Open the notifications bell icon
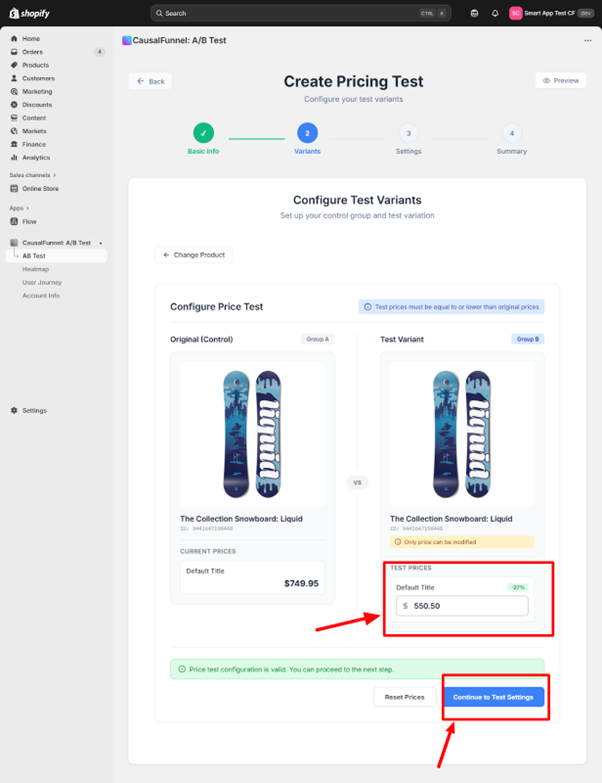602x783 pixels. pos(495,13)
